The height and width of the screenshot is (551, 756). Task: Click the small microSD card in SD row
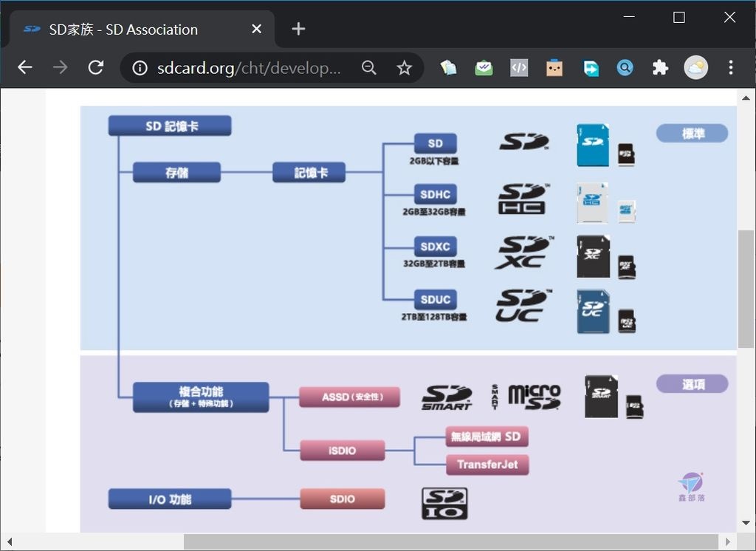pos(626,155)
